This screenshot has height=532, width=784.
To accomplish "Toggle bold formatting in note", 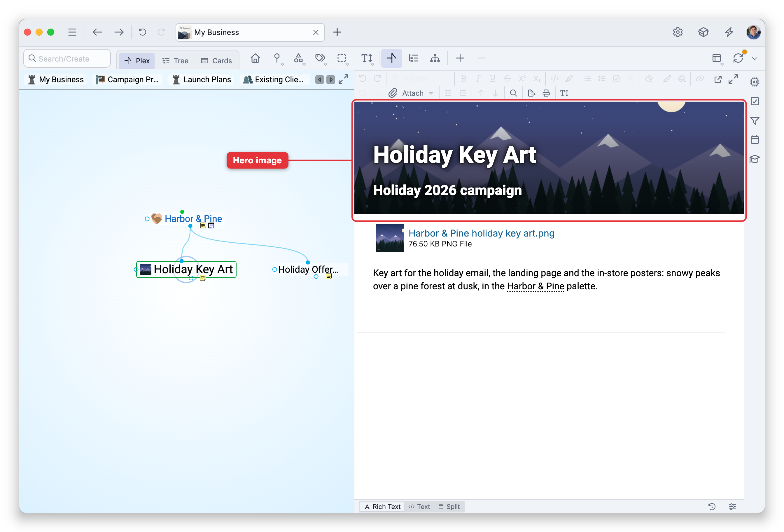I will pyautogui.click(x=463, y=78).
